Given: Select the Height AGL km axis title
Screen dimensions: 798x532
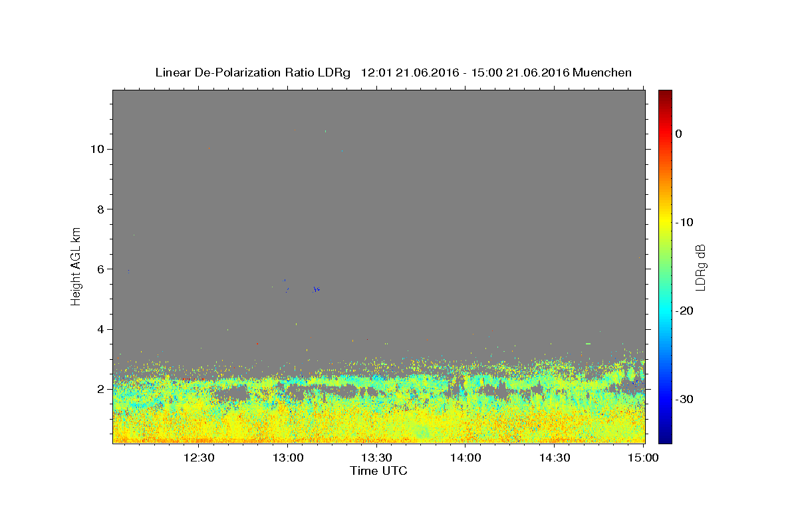Looking at the screenshot, I should 76,265.
